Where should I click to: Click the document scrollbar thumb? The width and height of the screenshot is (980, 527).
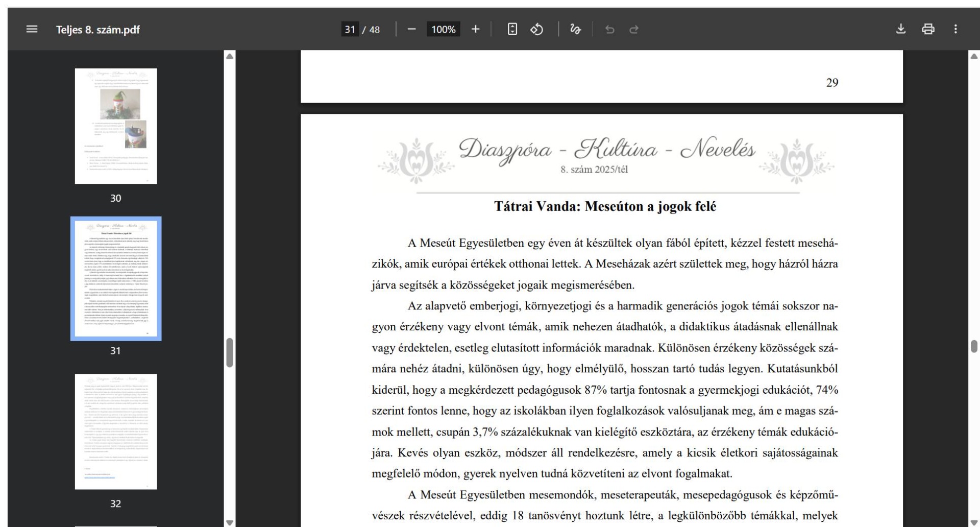coord(974,346)
